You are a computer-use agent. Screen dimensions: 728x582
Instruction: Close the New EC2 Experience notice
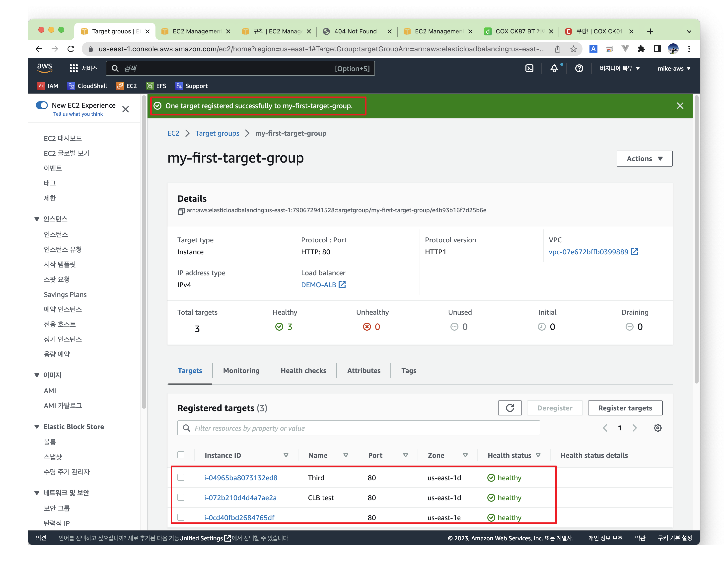pyautogui.click(x=125, y=109)
